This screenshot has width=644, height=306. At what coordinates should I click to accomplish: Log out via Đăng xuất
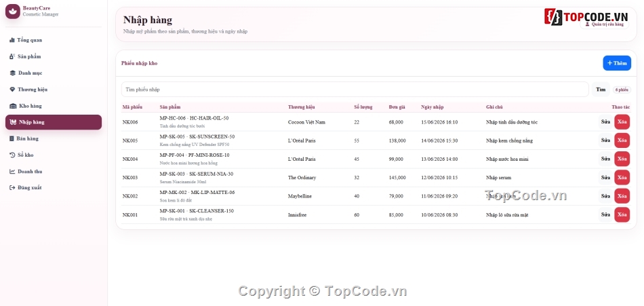[54, 187]
